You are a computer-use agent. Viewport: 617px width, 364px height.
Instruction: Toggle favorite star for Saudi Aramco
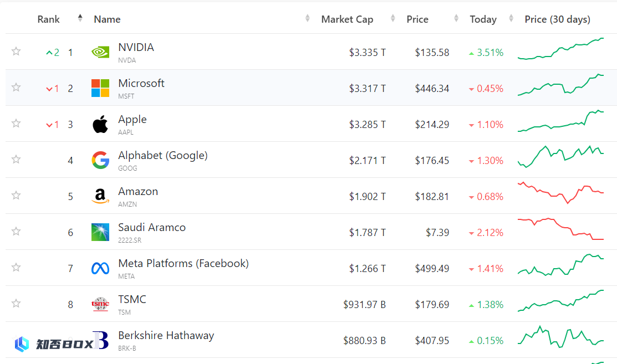[x=16, y=231]
